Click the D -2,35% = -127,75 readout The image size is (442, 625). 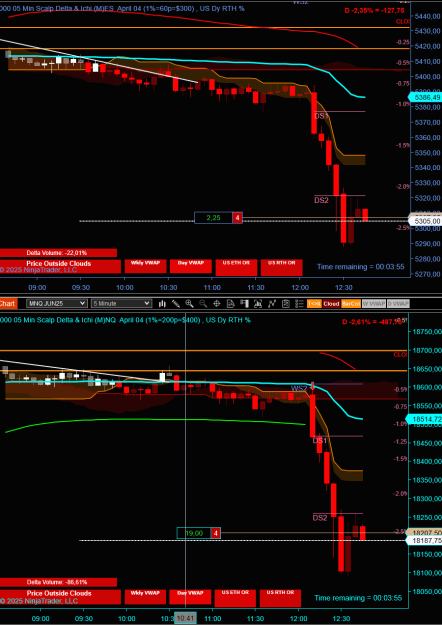pyautogui.click(x=374, y=10)
